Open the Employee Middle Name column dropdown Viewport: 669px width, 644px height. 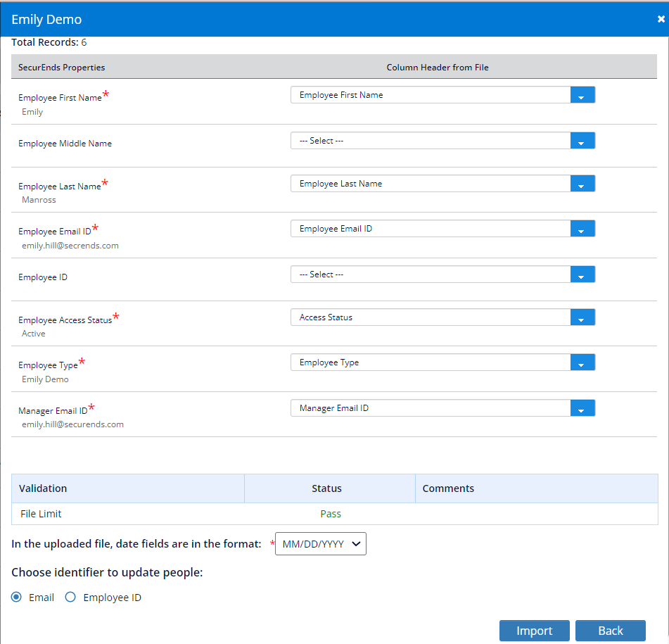point(442,140)
